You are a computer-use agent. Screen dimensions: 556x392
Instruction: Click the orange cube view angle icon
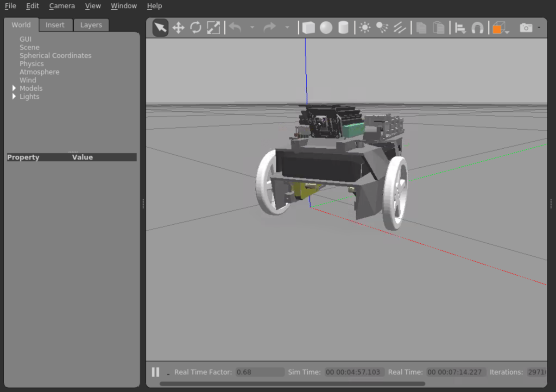click(x=499, y=28)
